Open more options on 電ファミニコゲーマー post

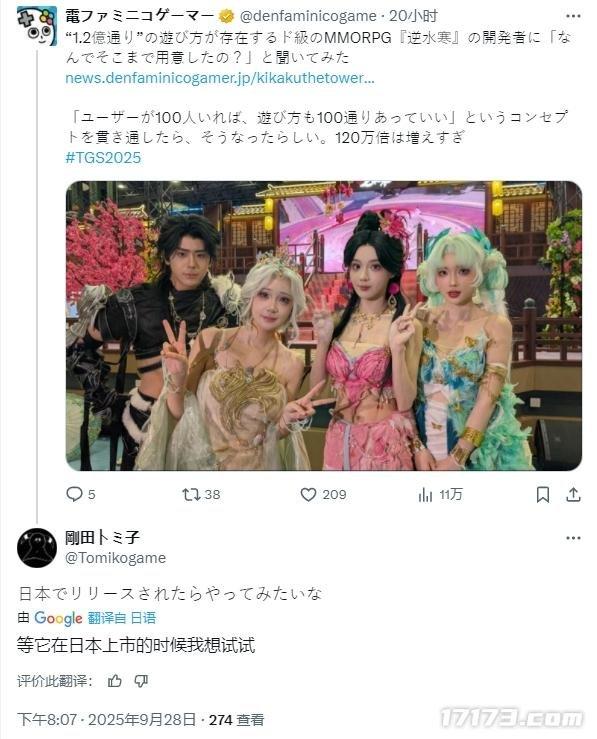pos(573,16)
